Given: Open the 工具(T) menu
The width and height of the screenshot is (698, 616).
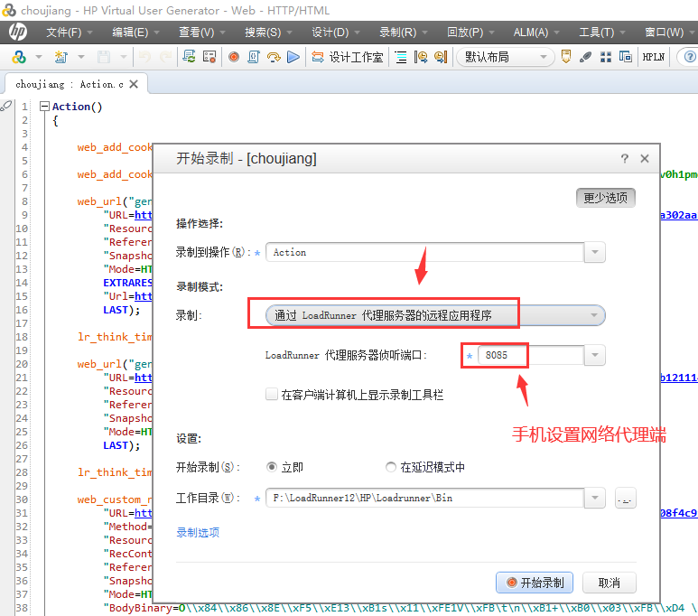Looking at the screenshot, I should 602,33.
